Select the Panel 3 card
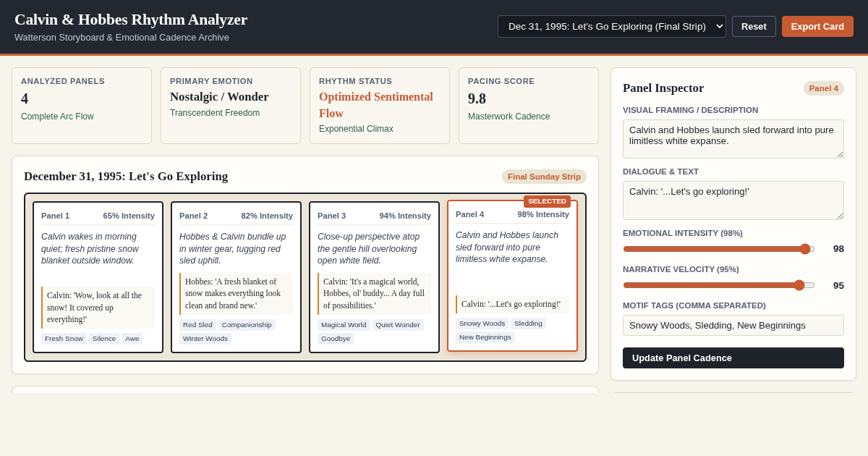Image resolution: width=868 pixels, height=456 pixels. pos(374,277)
